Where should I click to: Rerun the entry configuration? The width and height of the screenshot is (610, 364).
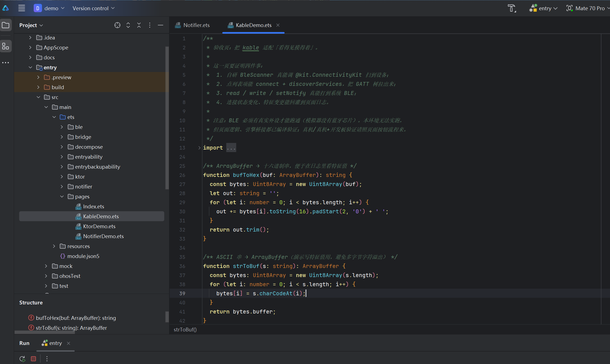[22, 358]
